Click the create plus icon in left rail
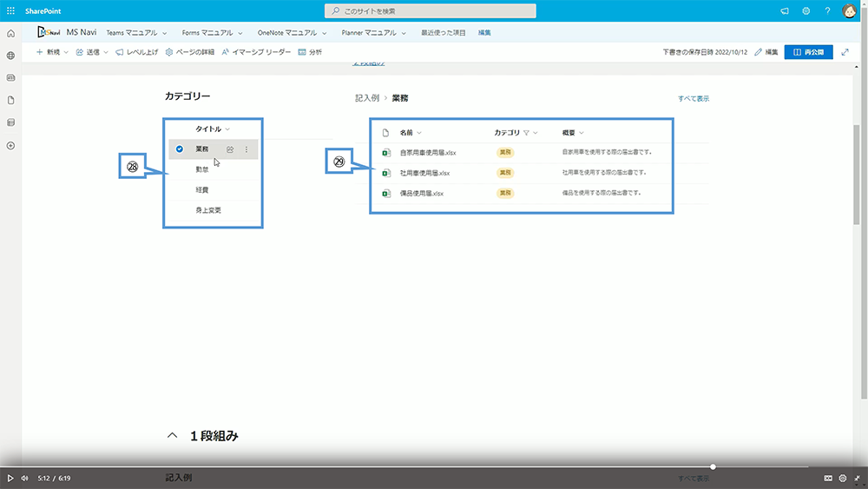This screenshot has width=868, height=489. click(x=10, y=146)
